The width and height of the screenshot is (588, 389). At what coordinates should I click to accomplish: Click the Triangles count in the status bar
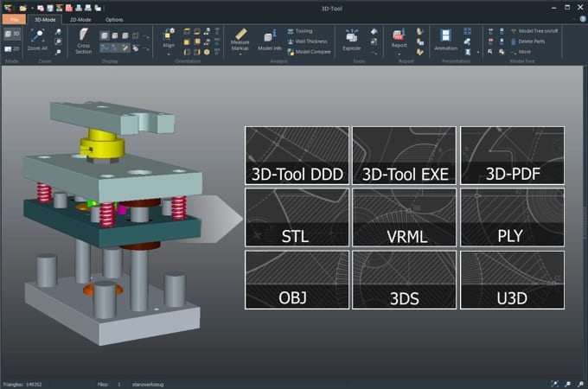click(22, 385)
